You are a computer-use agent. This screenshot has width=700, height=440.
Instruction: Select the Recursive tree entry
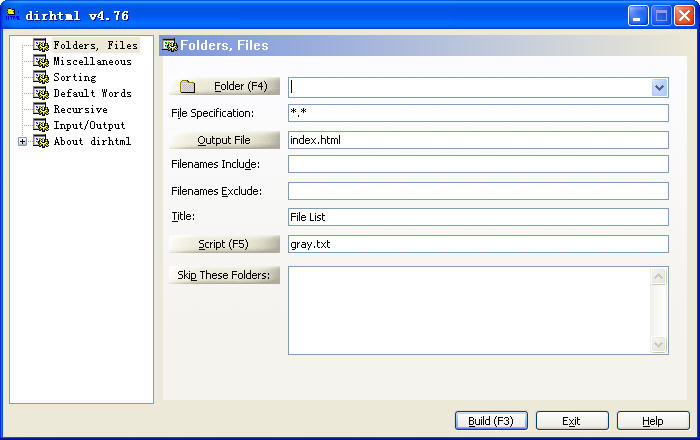pyautogui.click(x=80, y=109)
